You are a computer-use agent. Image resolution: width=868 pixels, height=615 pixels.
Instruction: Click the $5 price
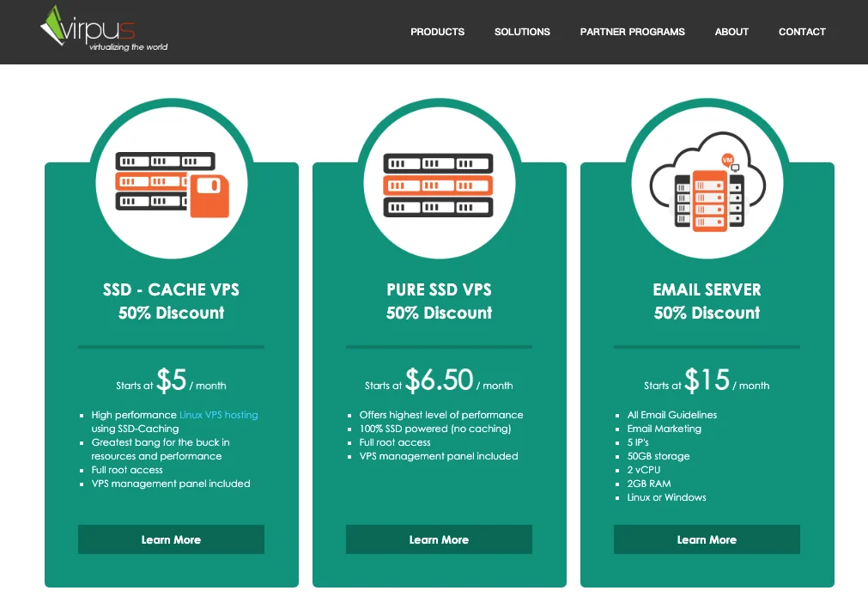tap(172, 381)
